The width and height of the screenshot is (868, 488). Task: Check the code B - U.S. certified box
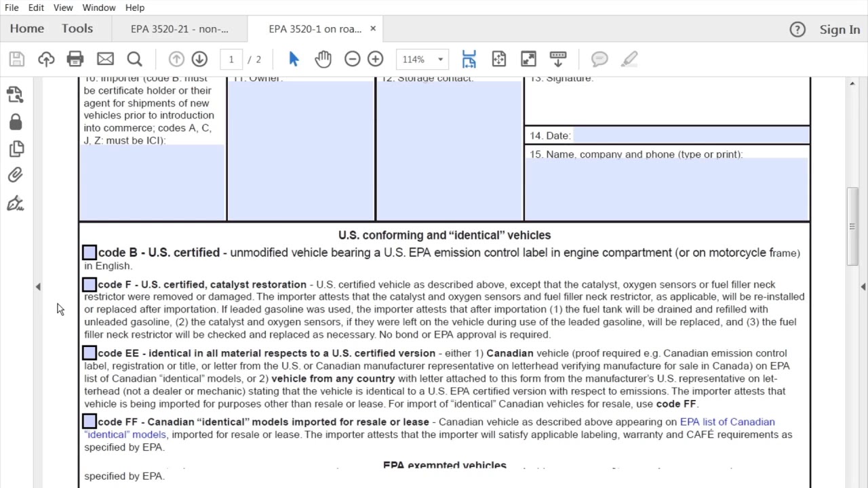point(90,253)
